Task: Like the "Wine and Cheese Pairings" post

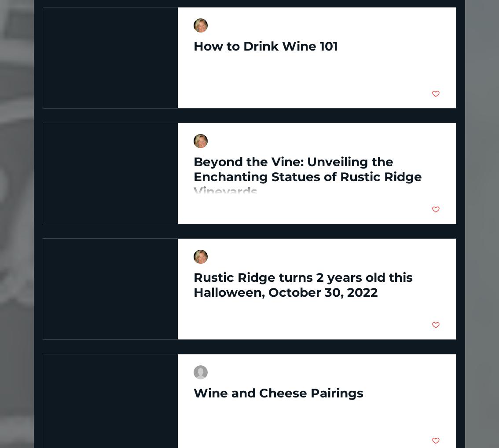Action: 436,441
